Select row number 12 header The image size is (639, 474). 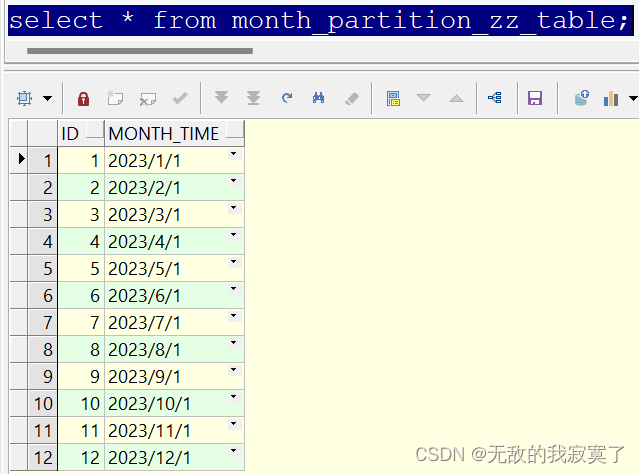click(43, 457)
